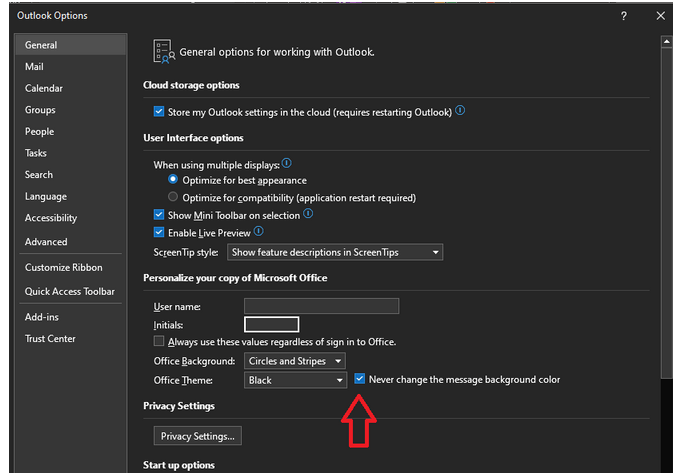The image size is (673, 473).
Task: Click the 'User Interface options' heading
Action: (193, 138)
